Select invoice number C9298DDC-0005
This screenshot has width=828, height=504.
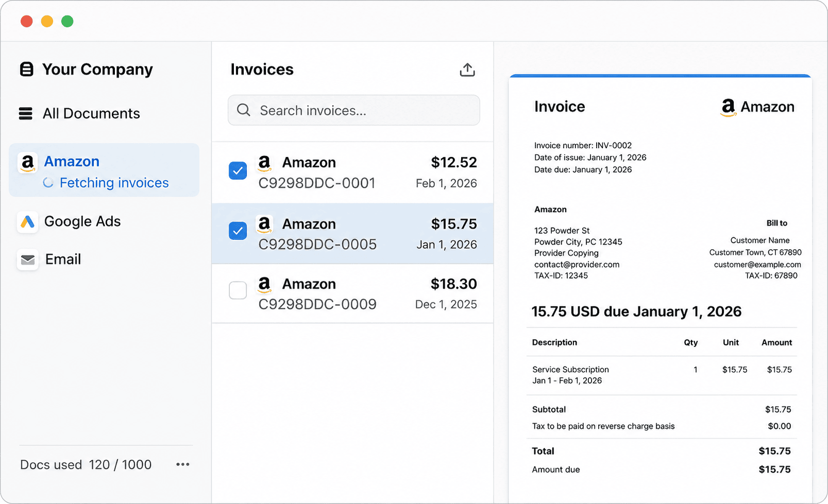[317, 245]
